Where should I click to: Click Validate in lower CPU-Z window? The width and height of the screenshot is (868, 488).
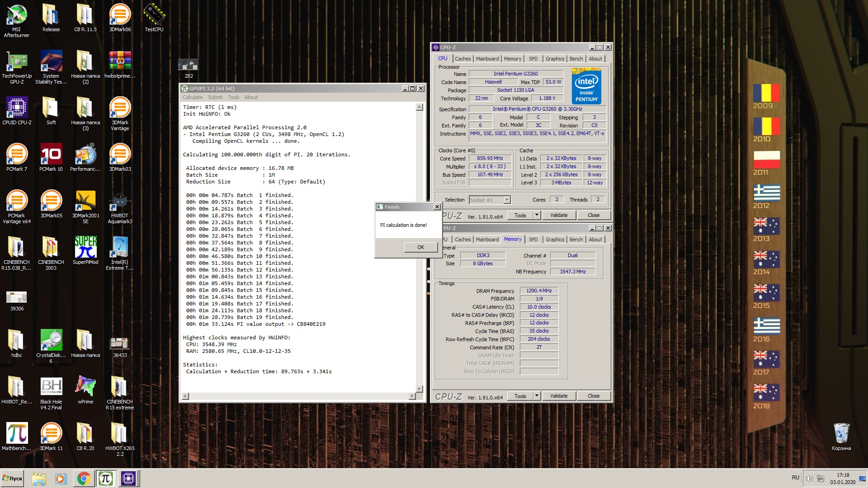[559, 396]
